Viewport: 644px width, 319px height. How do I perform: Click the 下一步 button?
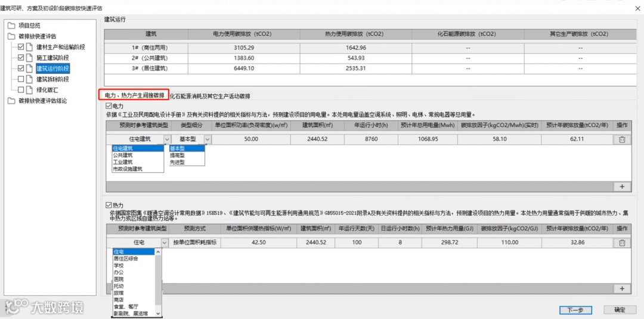[x=576, y=310]
